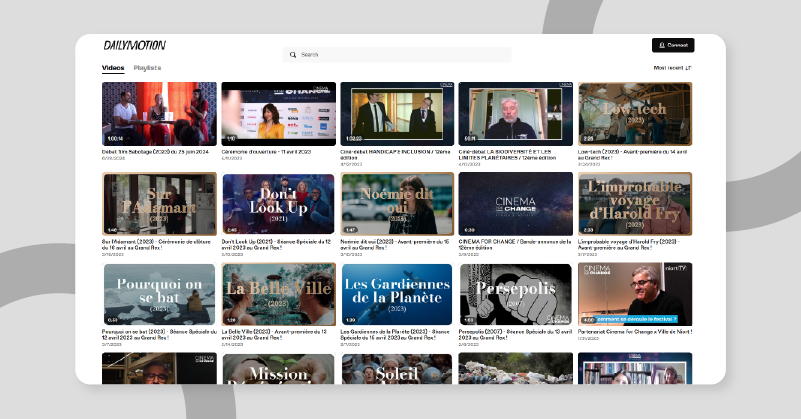Click Les Gardiennes de la Planète title link
The image size is (801, 419).
tap(395, 335)
